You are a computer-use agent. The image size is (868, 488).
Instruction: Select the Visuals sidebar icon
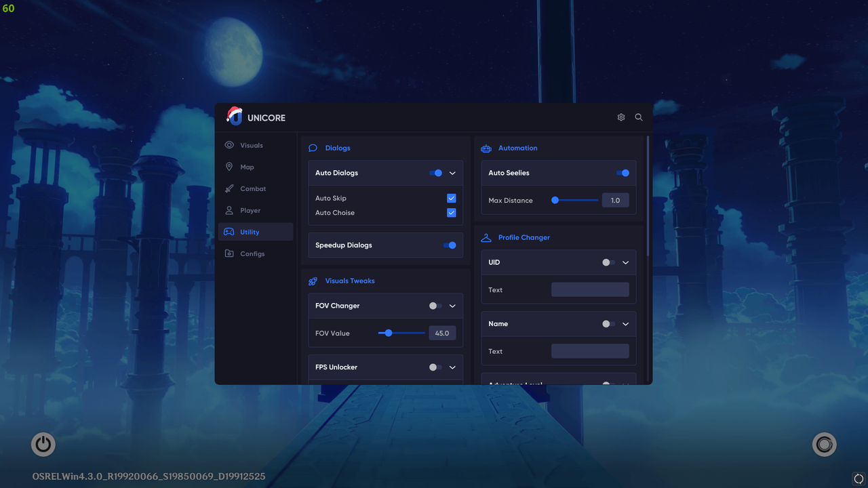(x=231, y=145)
